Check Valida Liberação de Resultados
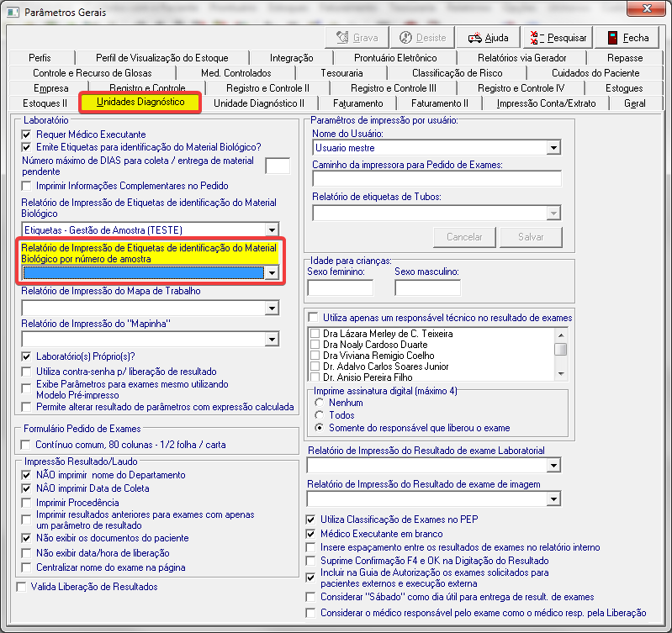Screen dimensions: 672x633 [x=21, y=587]
